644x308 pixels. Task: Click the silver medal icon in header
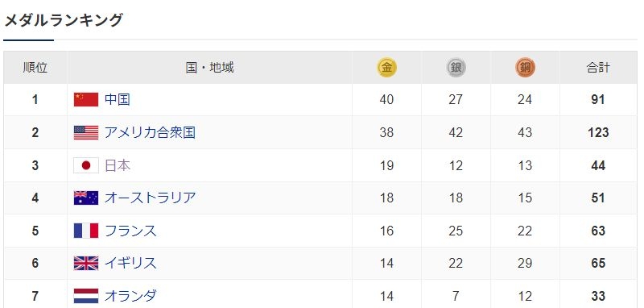point(456,68)
